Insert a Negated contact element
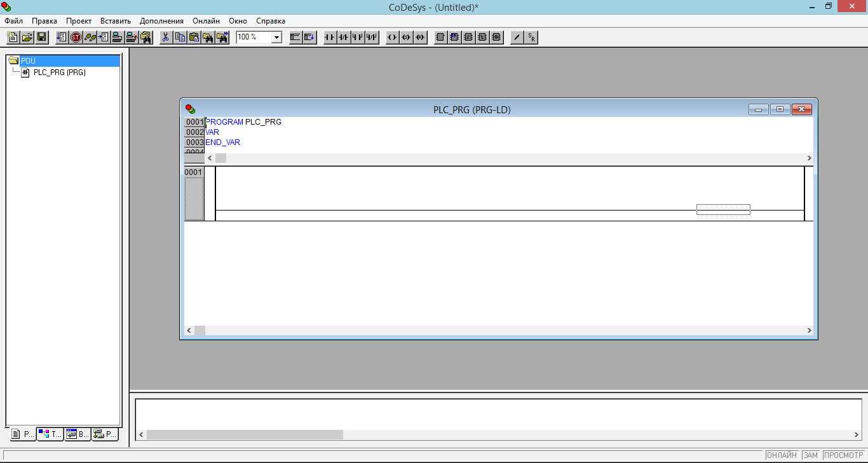This screenshot has height=463, width=868. [x=344, y=38]
